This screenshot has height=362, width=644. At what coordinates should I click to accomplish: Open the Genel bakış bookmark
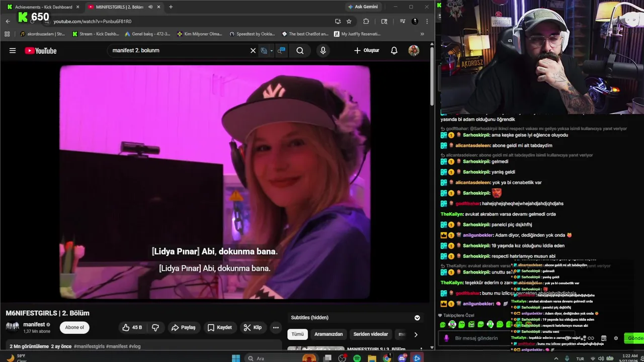pos(147,34)
